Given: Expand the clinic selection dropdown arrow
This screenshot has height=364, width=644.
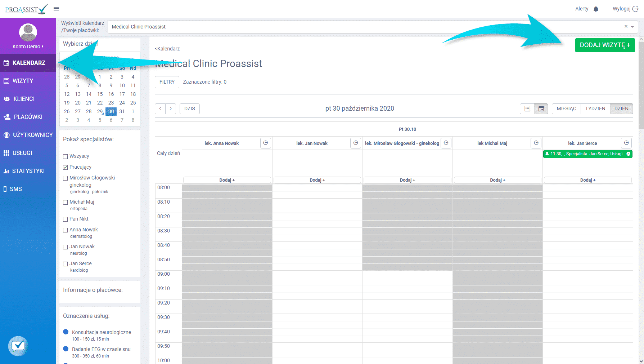Looking at the screenshot, I should coord(632,27).
